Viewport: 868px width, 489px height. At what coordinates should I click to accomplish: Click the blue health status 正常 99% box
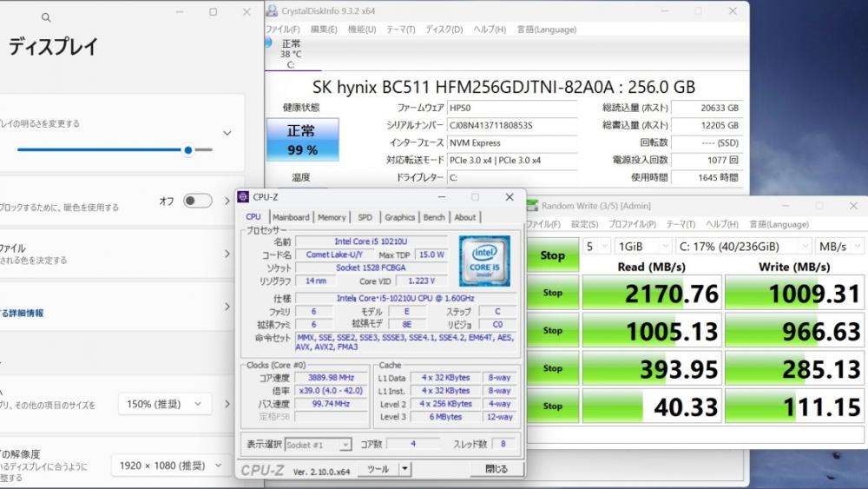pyautogui.click(x=302, y=140)
